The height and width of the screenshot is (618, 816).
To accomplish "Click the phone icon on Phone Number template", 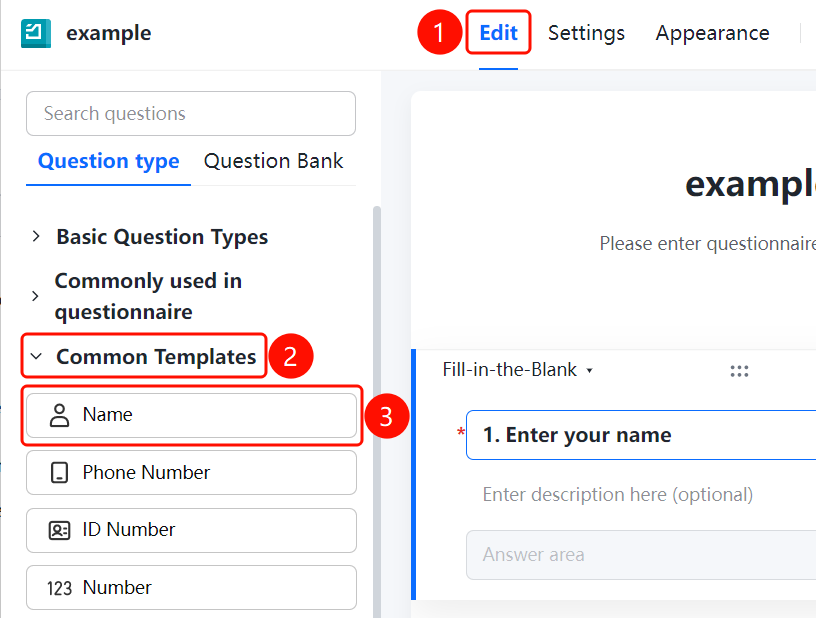I will (59, 472).
